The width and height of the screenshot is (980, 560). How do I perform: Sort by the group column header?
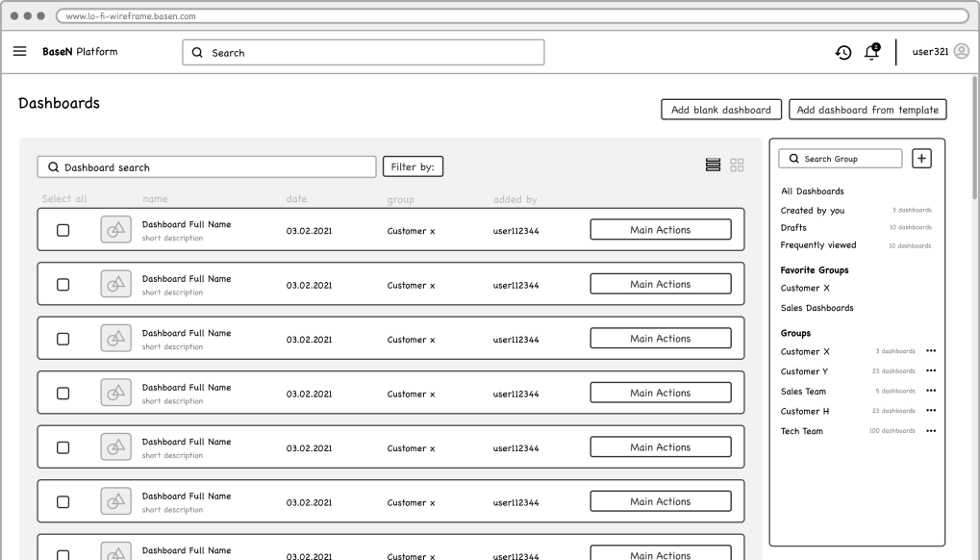coord(401,199)
